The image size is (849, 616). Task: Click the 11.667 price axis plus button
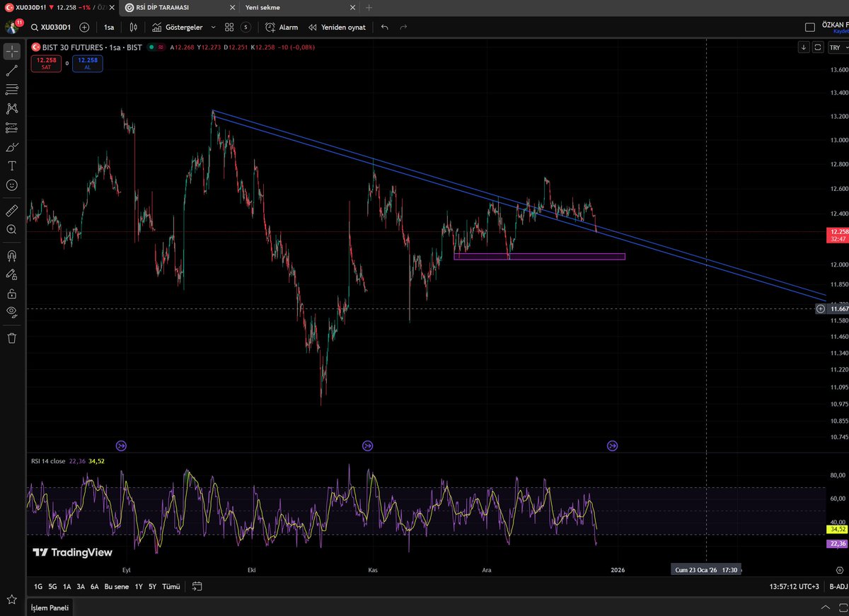(x=821, y=309)
